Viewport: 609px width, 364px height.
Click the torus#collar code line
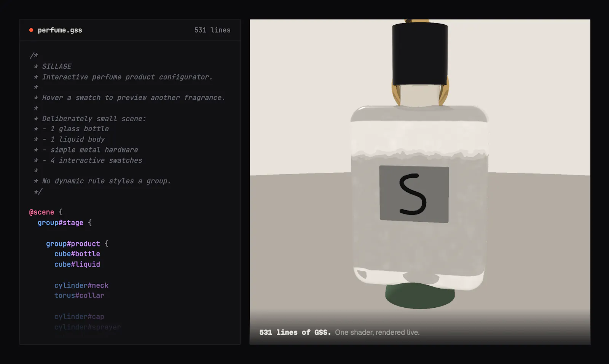[79, 296]
